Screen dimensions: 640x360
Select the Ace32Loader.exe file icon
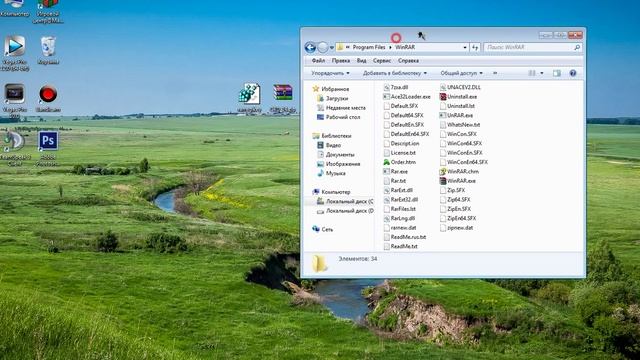[387, 97]
